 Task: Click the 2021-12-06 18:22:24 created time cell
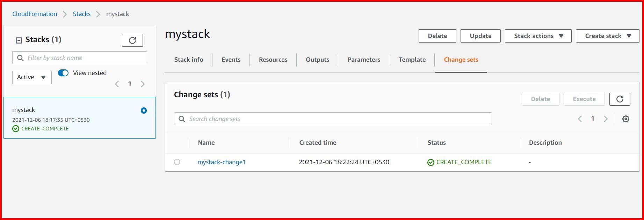click(x=344, y=162)
